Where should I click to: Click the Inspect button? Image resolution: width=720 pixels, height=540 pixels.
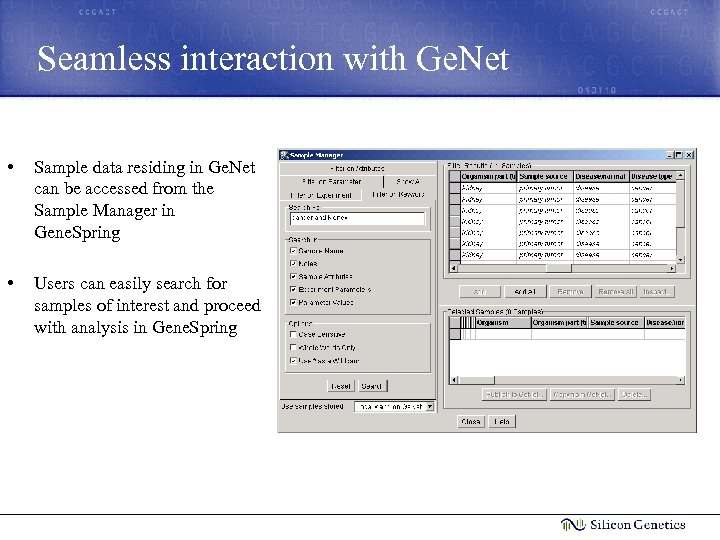pos(655,292)
